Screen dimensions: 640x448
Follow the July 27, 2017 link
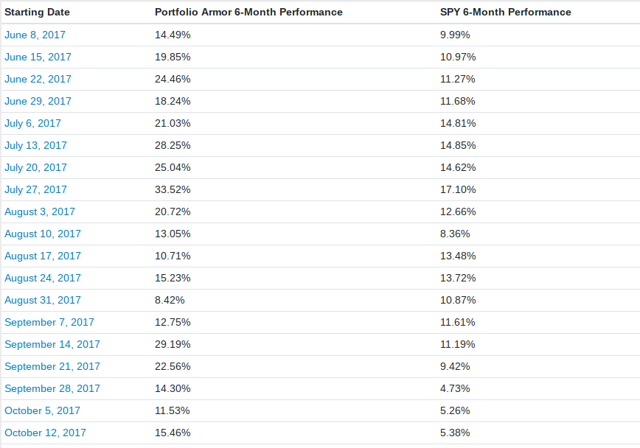click(x=36, y=189)
